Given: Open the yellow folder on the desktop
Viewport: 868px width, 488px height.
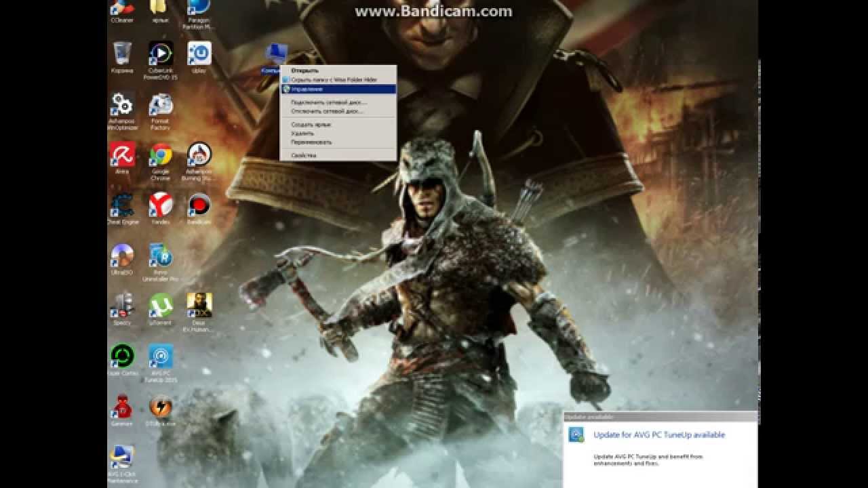Looking at the screenshot, I should (x=160, y=11).
